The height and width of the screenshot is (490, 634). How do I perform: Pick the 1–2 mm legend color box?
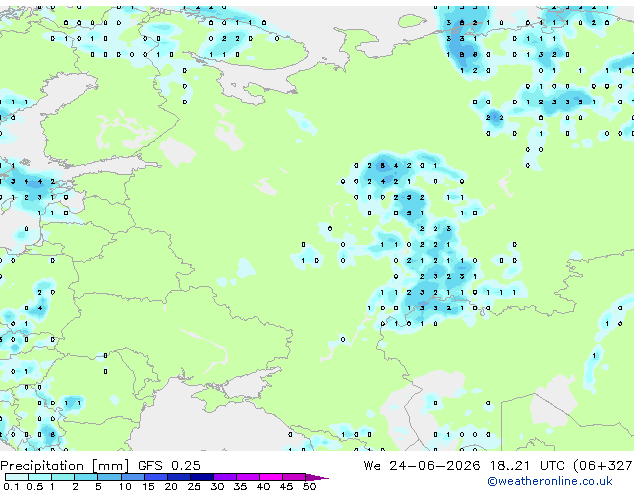pos(63,477)
